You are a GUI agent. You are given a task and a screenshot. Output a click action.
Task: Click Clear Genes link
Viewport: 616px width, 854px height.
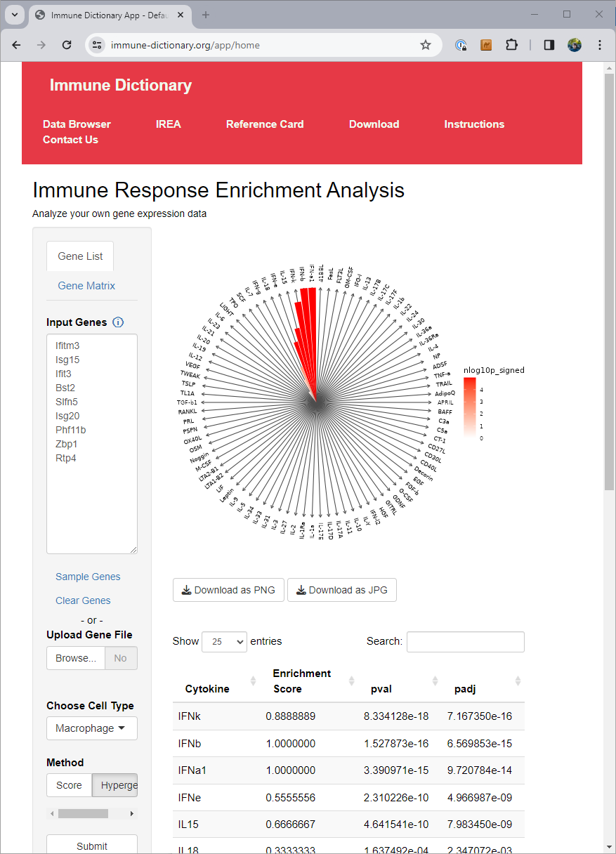coord(83,600)
